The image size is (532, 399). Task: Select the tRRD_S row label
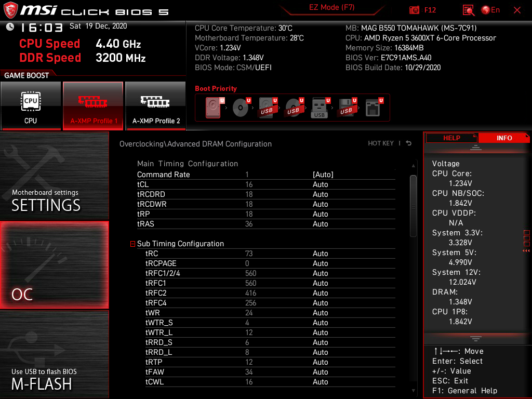[x=159, y=342]
